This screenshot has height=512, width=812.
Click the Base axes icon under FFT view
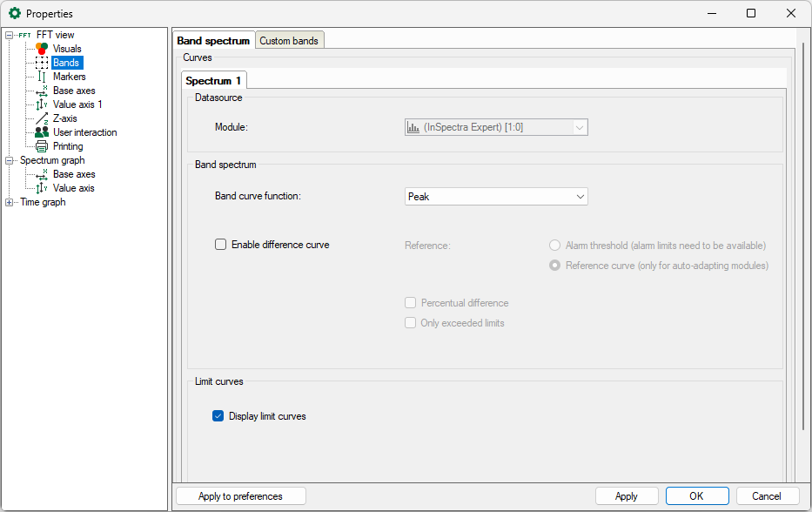(42, 91)
